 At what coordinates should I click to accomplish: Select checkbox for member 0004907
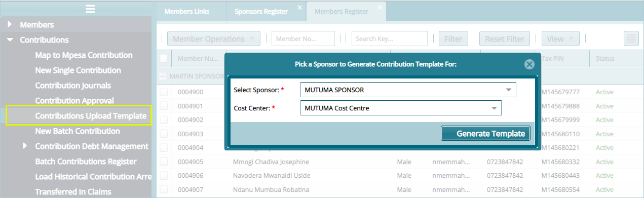(164, 190)
